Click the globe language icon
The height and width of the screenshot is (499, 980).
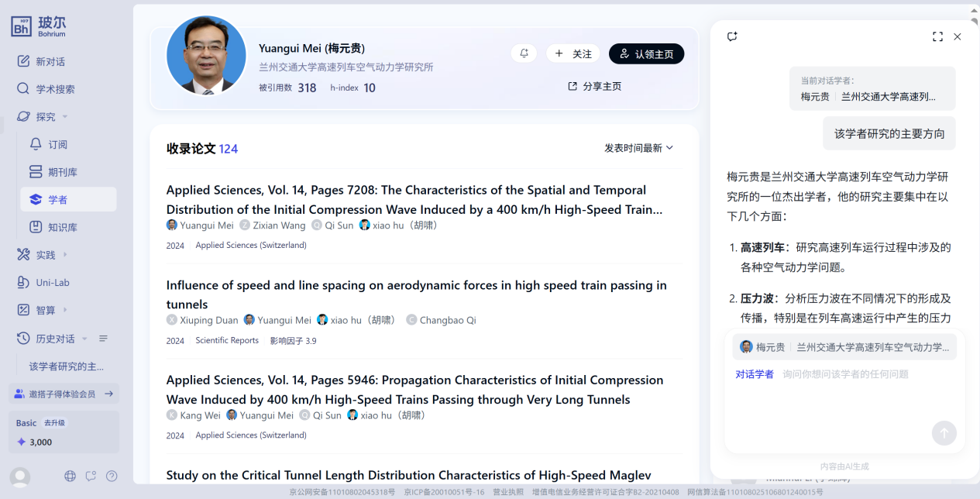click(x=70, y=476)
